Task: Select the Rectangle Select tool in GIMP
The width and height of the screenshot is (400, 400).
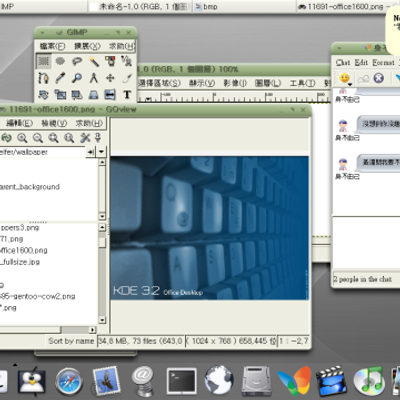Action: coord(44,61)
